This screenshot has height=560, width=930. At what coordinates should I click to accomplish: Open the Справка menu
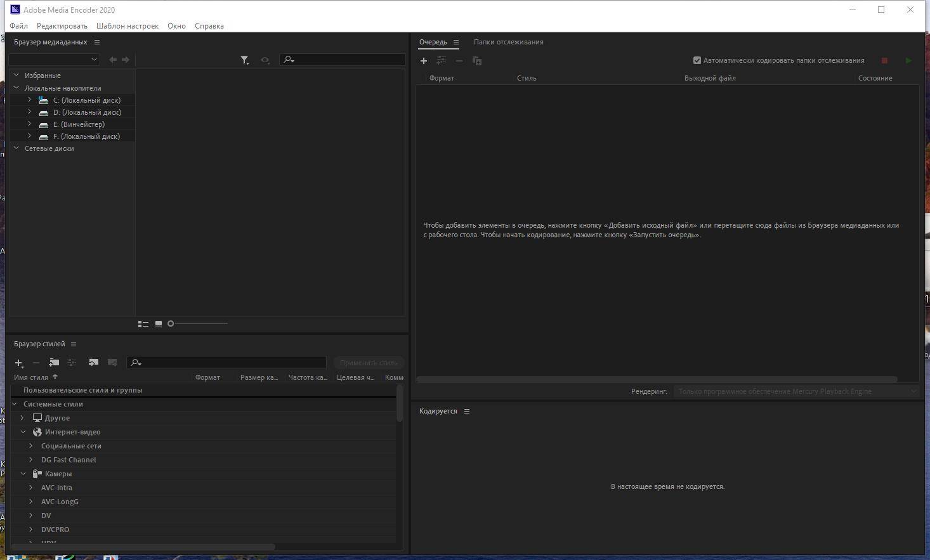209,26
